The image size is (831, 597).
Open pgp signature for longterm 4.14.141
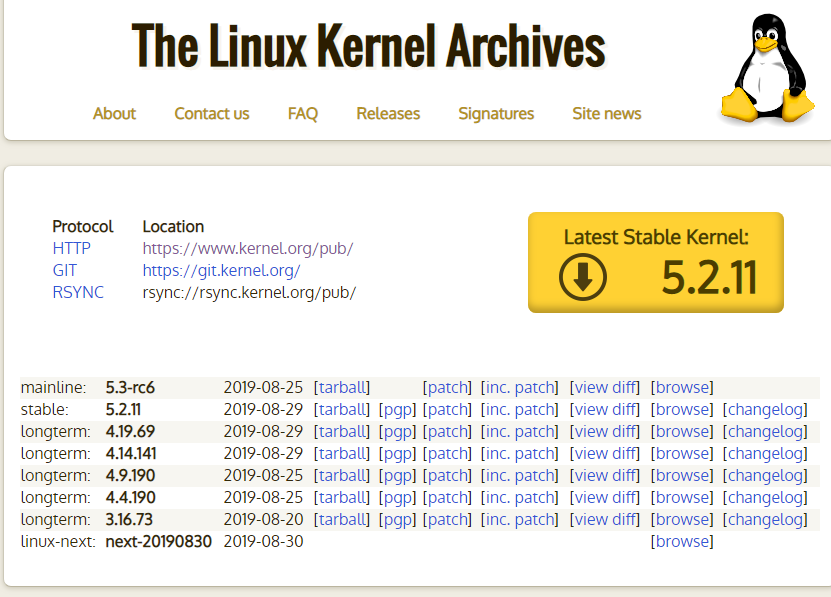click(x=397, y=454)
